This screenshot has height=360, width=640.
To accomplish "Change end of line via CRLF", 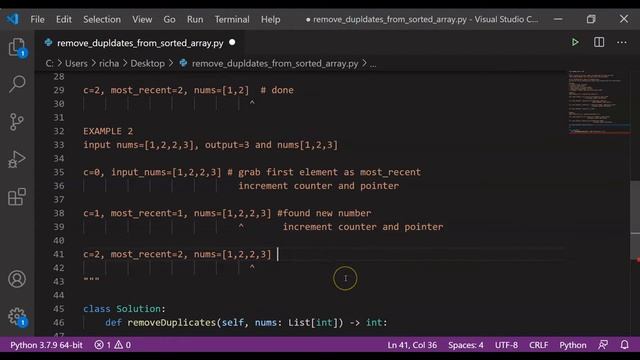I will pyautogui.click(x=538, y=345).
